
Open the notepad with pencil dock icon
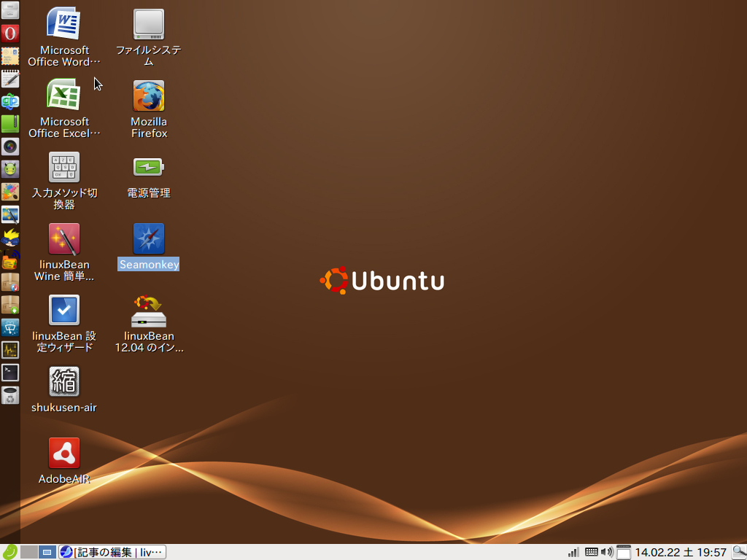pyautogui.click(x=10, y=79)
